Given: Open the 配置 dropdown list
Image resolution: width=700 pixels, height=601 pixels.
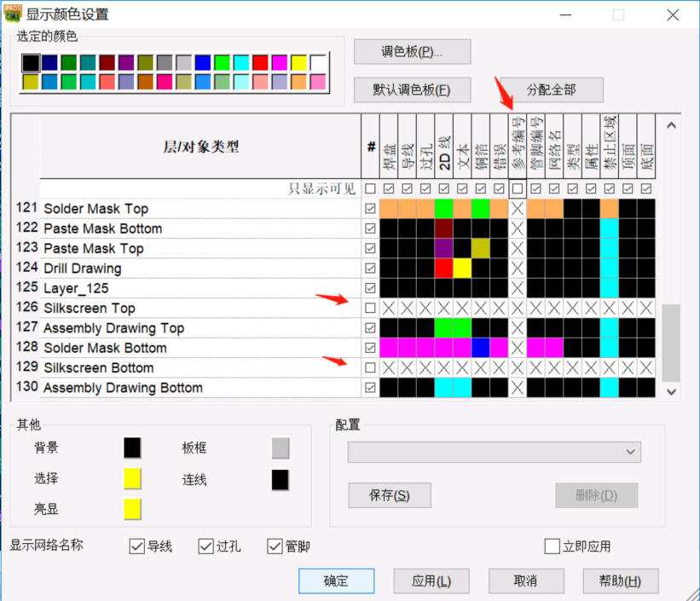Looking at the screenshot, I should 631,452.
